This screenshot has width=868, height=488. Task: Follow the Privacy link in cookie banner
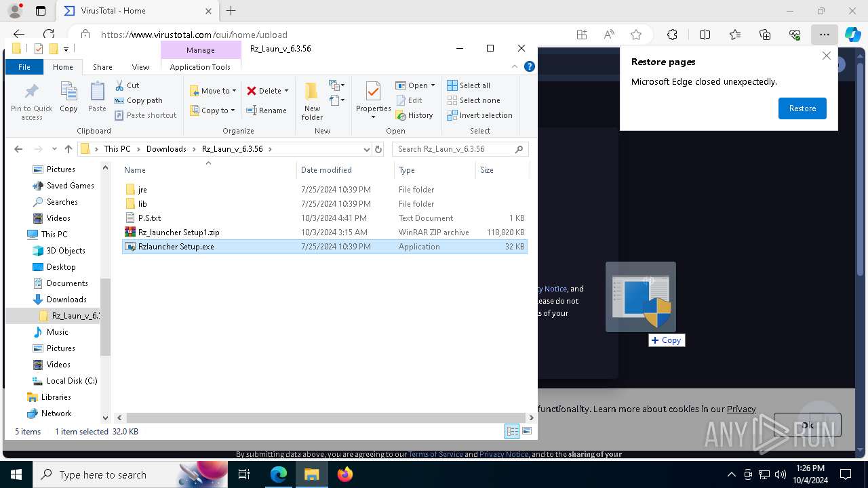coord(741,409)
